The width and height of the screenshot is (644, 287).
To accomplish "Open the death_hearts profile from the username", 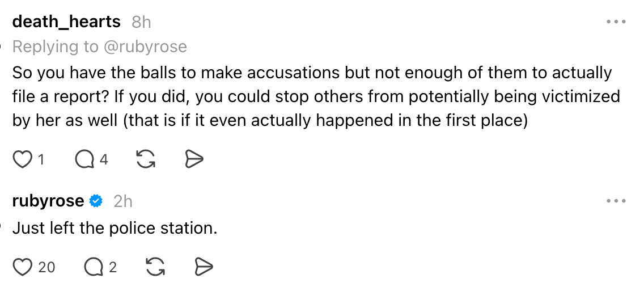I will click(66, 22).
